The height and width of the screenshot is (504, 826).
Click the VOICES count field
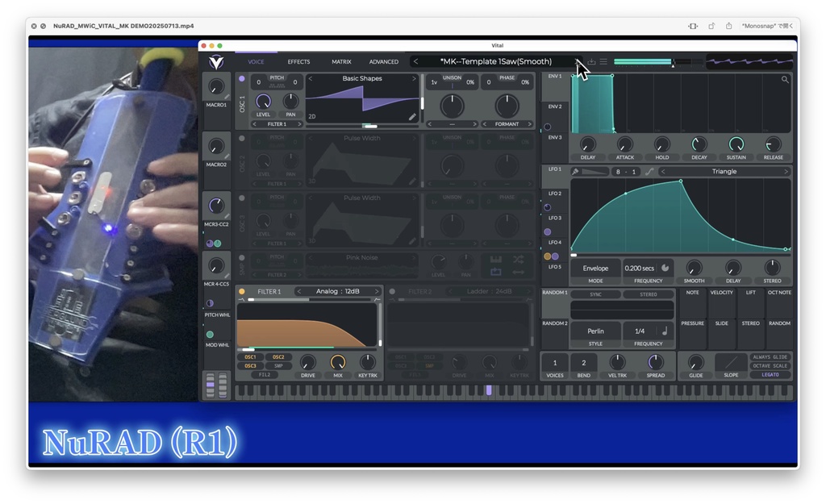[x=554, y=362]
